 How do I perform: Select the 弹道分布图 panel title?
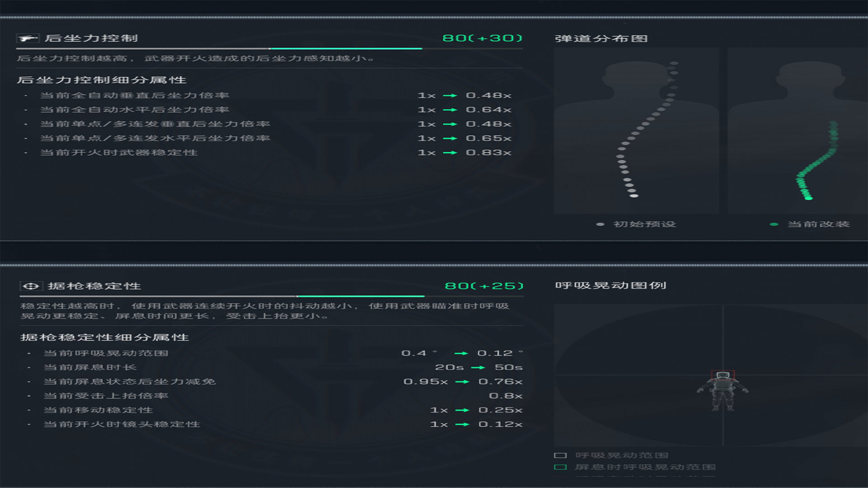click(x=601, y=39)
